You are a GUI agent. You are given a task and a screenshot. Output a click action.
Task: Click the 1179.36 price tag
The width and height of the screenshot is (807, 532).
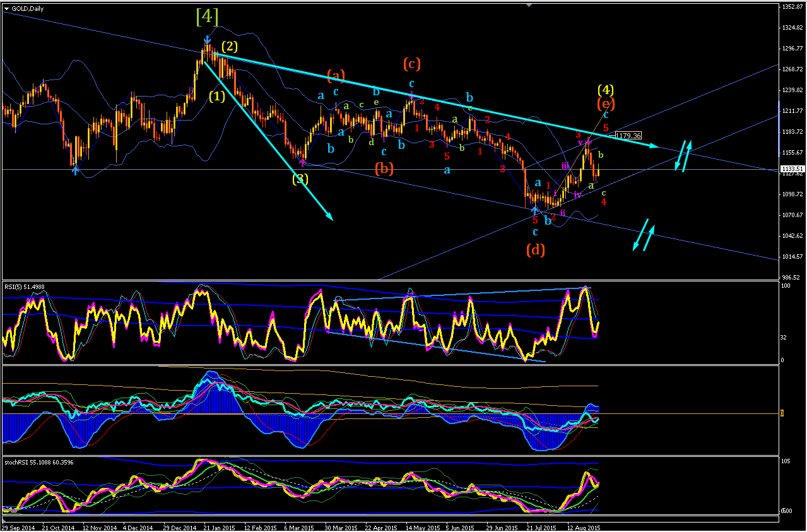[628, 136]
